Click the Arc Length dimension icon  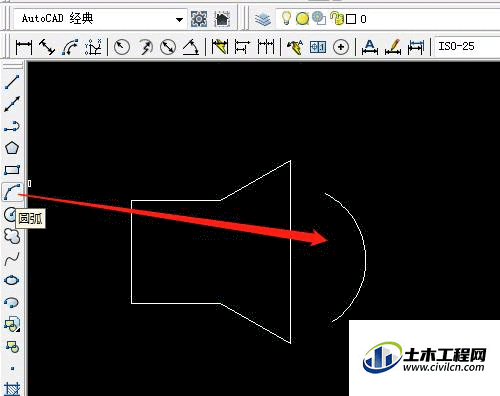point(70,47)
